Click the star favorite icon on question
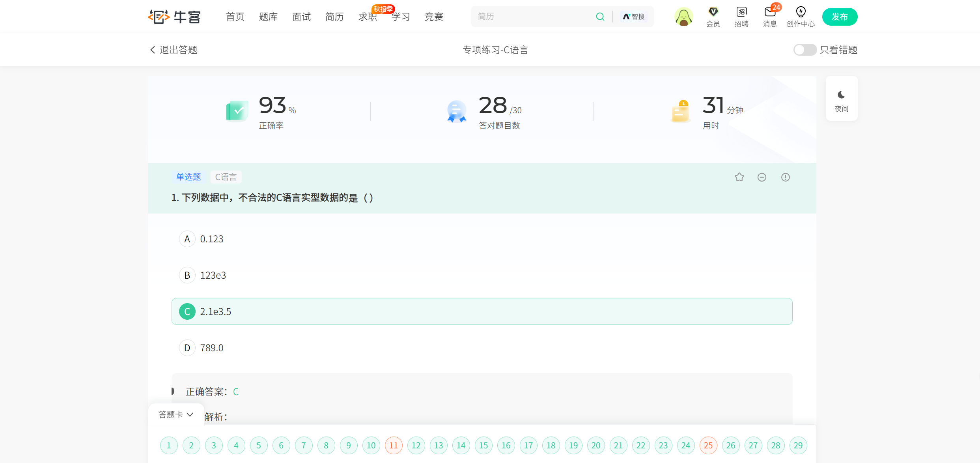The image size is (980, 463). click(x=739, y=177)
